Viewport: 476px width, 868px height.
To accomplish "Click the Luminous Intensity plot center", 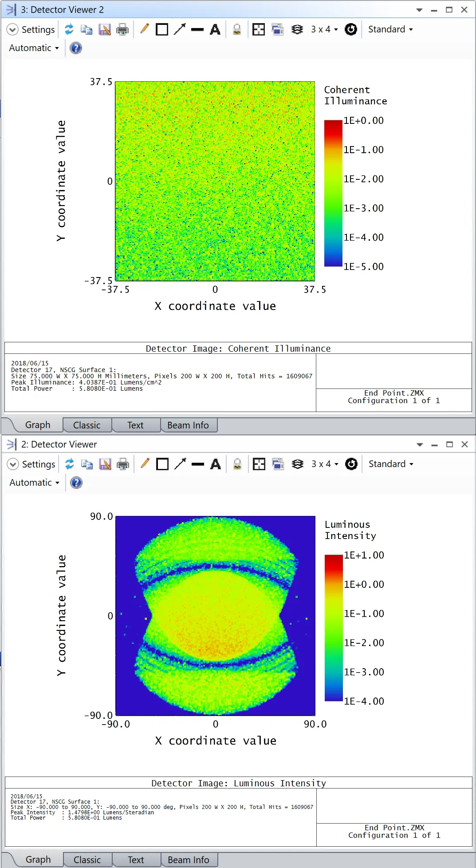I will tap(216, 616).
